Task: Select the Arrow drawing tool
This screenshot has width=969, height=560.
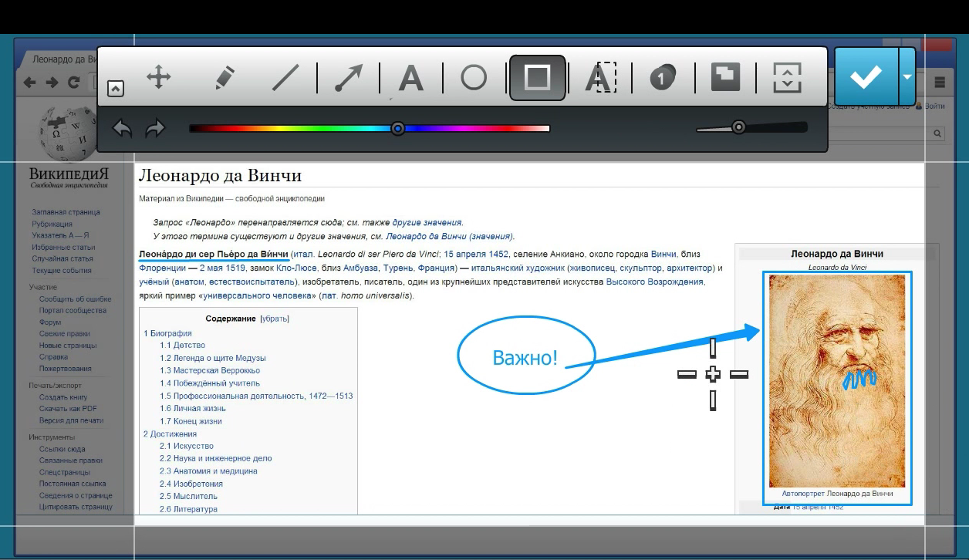Action: point(347,78)
